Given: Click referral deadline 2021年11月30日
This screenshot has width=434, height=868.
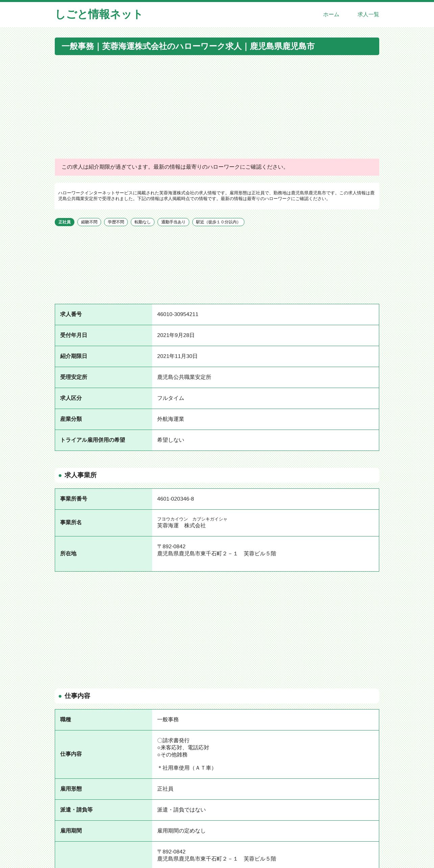Looking at the screenshot, I should (x=177, y=356).
